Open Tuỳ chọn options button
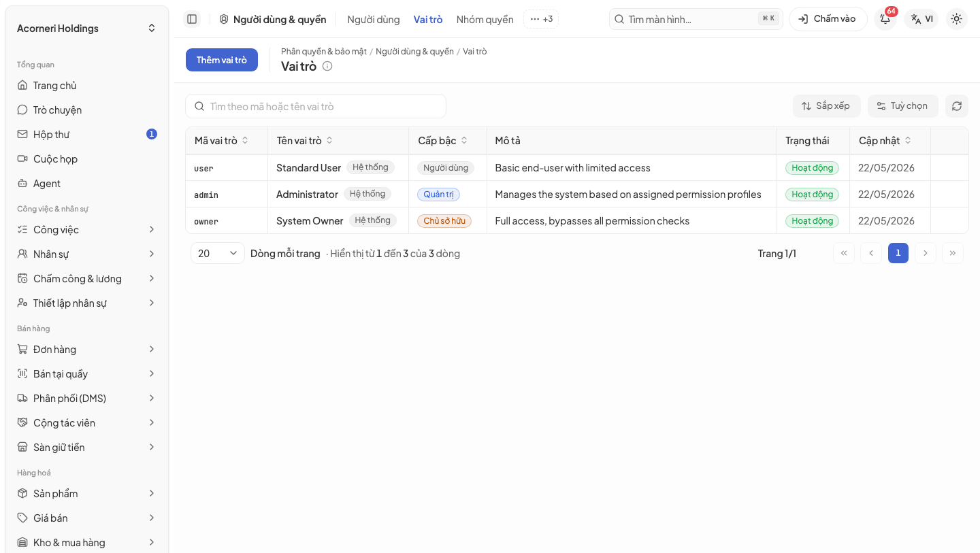The height and width of the screenshot is (553, 980). [902, 106]
